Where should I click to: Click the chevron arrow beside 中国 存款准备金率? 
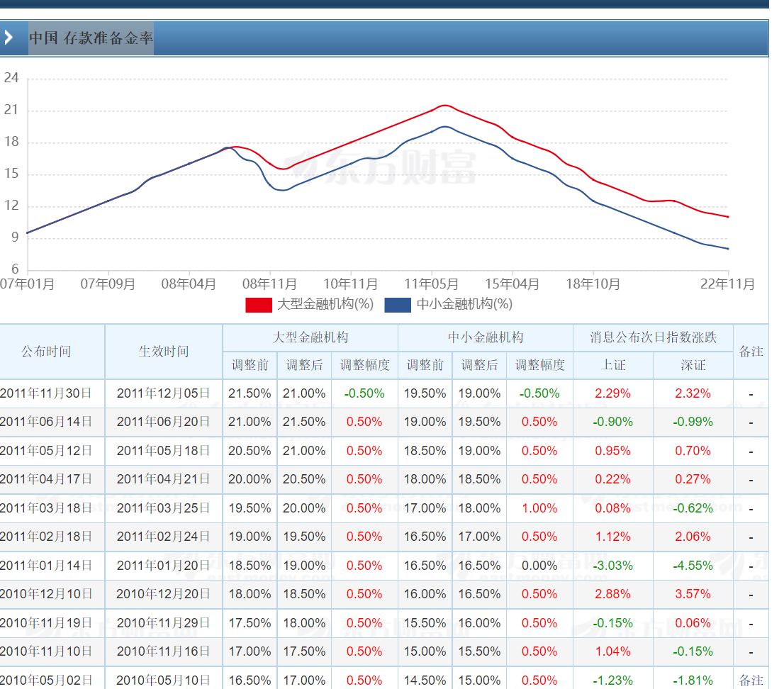tap(9, 37)
